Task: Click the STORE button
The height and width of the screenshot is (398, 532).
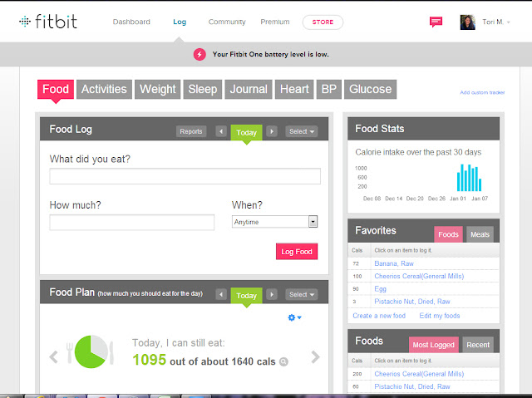Action: click(323, 22)
